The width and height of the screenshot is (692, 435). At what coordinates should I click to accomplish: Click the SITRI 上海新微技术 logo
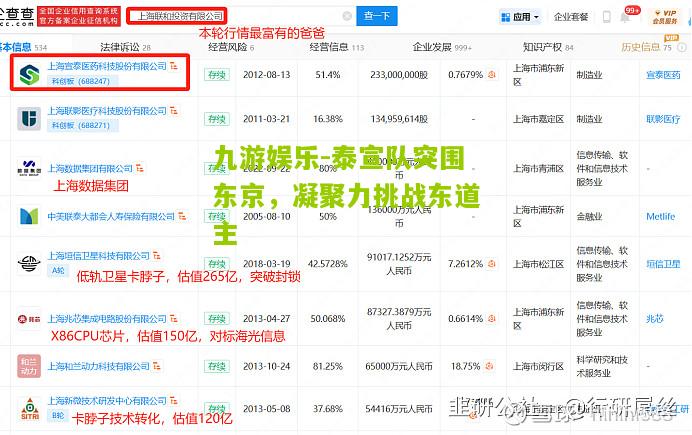click(30, 409)
